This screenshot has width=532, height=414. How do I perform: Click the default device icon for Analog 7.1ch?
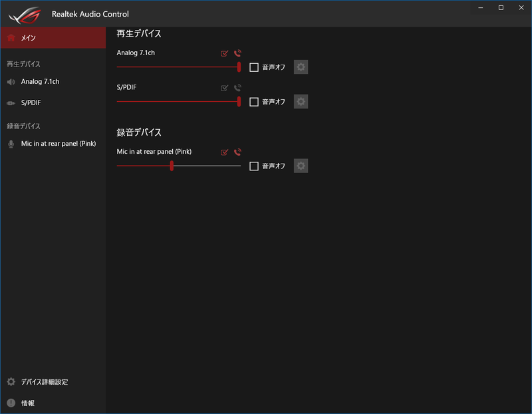[225, 53]
